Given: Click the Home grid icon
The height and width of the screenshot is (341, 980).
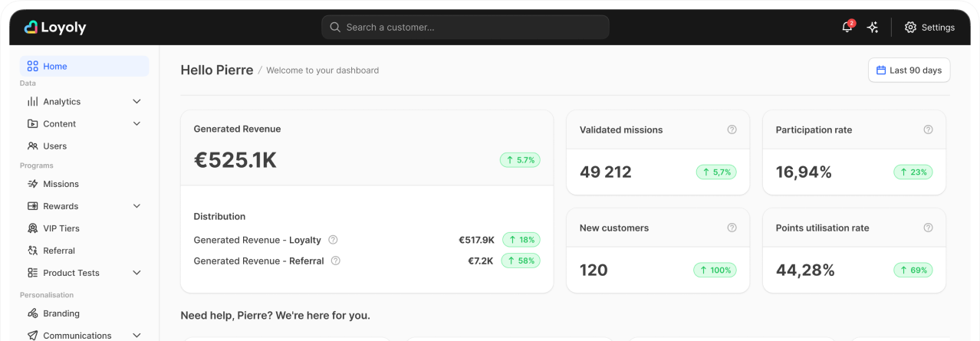Looking at the screenshot, I should click(32, 66).
